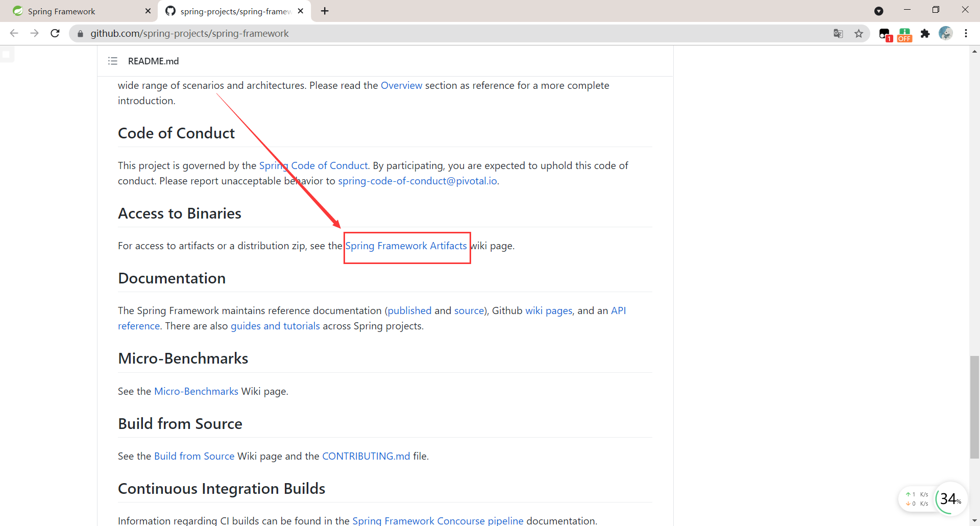Click the README.md file title
This screenshot has height=526, width=980.
pos(153,61)
